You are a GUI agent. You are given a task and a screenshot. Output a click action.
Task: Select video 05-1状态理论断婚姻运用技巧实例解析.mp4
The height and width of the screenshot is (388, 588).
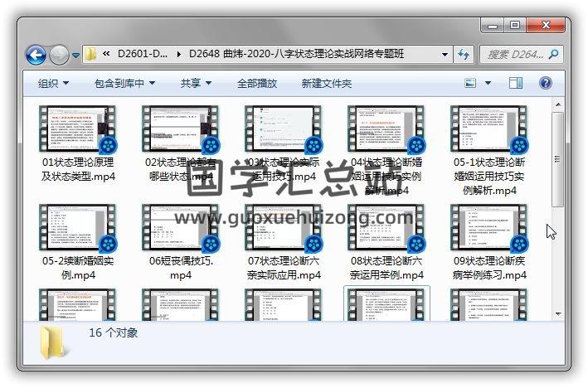489,151
